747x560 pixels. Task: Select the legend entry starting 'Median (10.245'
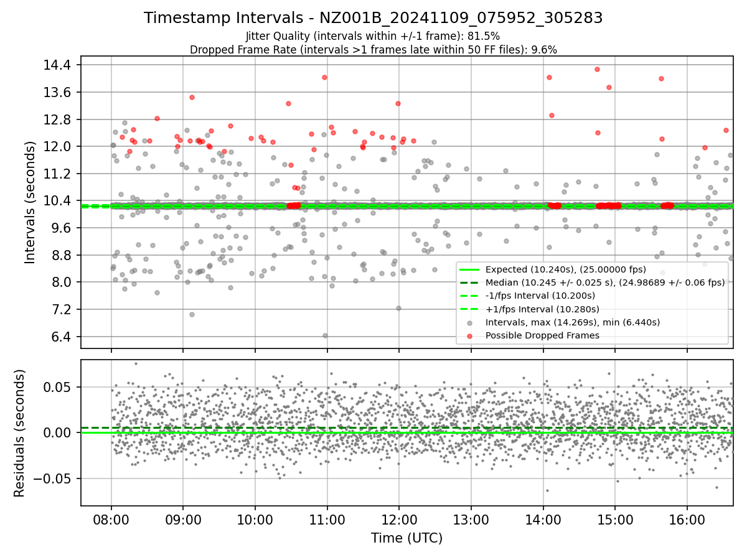click(x=605, y=282)
